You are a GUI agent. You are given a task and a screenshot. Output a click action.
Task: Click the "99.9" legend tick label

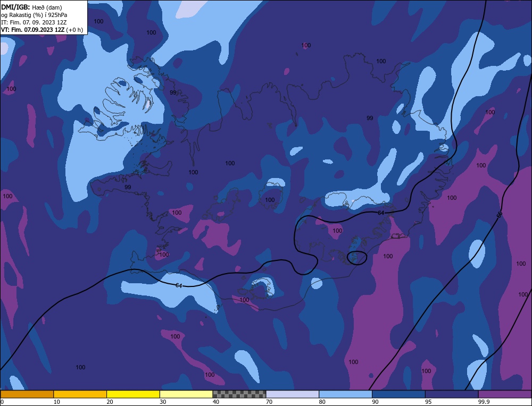[483, 402]
